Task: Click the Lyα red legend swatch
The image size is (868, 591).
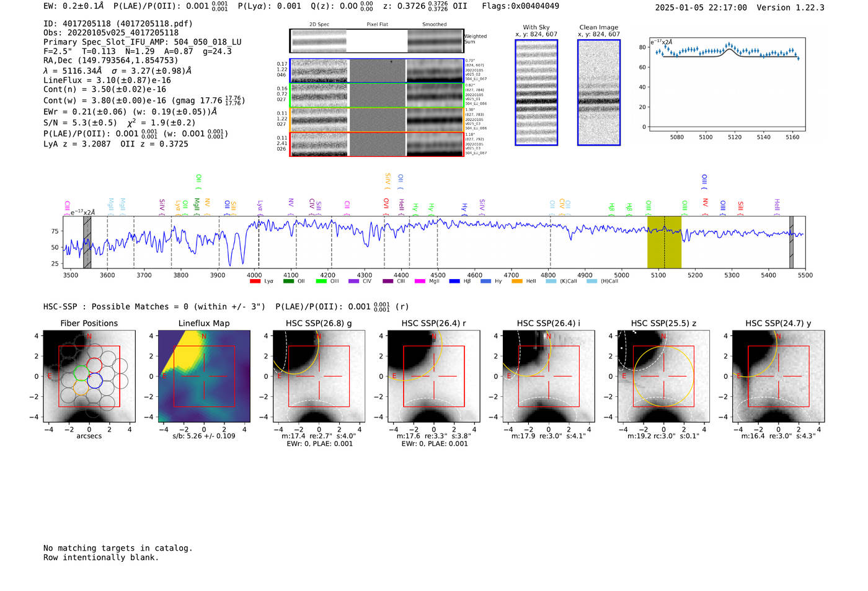Action: (255, 282)
